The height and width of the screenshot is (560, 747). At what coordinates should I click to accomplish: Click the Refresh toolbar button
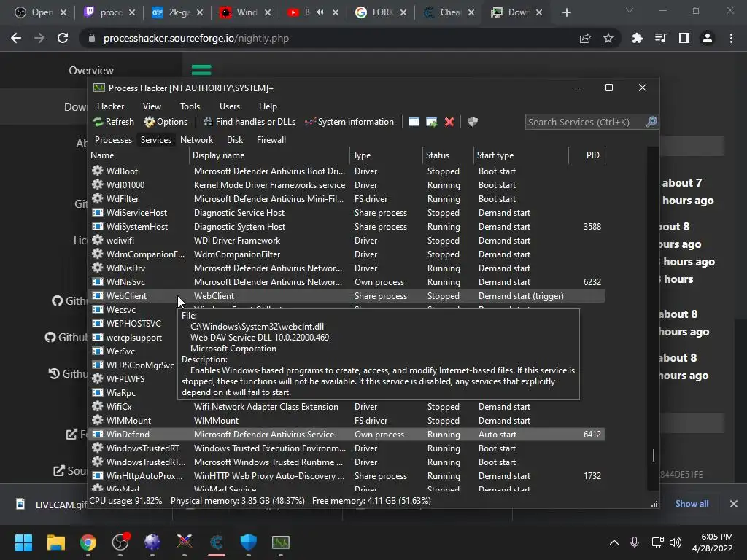tap(114, 122)
